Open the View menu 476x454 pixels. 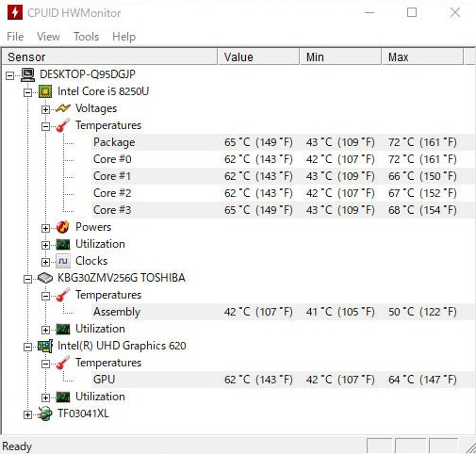(x=48, y=37)
